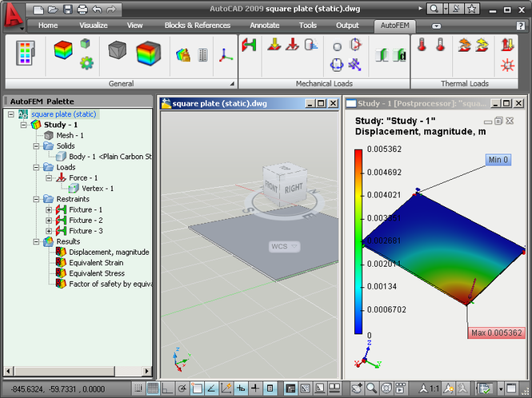Toggle Dynamic Input in status bar

pos(241,388)
